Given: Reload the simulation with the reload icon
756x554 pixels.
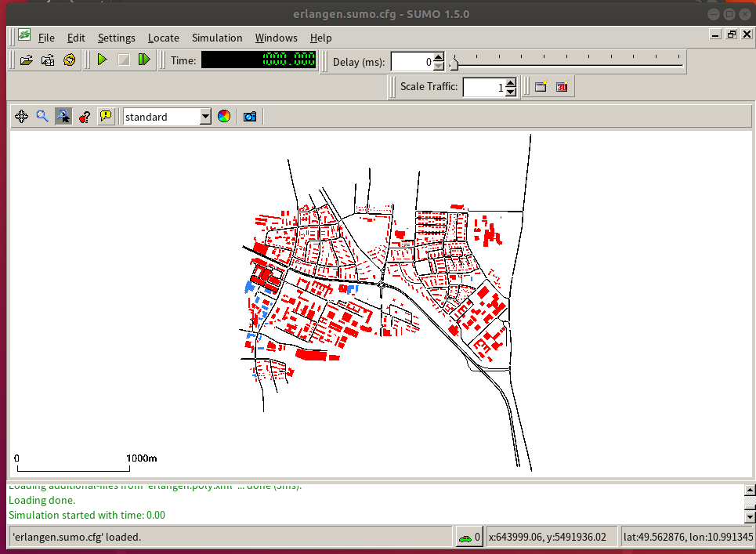Looking at the screenshot, I should [x=69, y=60].
